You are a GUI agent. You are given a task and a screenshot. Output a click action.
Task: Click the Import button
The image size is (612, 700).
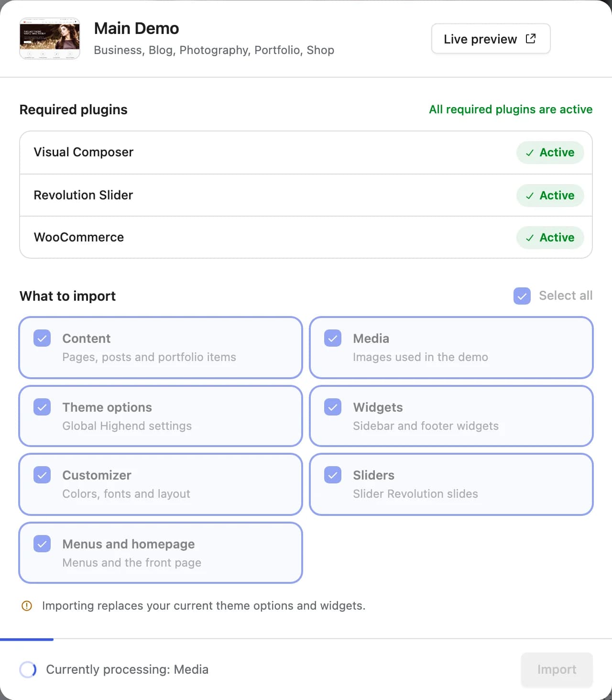(557, 669)
